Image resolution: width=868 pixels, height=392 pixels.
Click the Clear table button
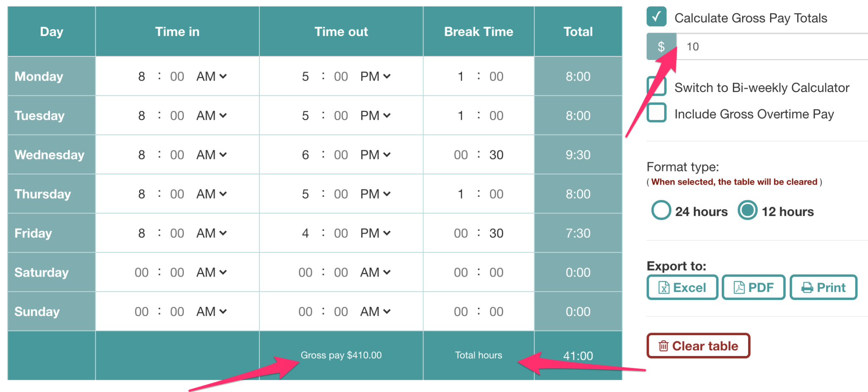coord(698,346)
